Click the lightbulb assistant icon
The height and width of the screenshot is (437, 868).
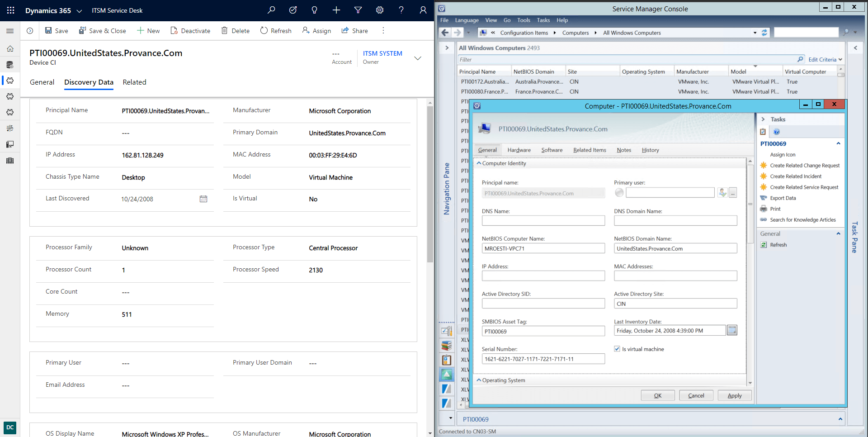point(315,10)
